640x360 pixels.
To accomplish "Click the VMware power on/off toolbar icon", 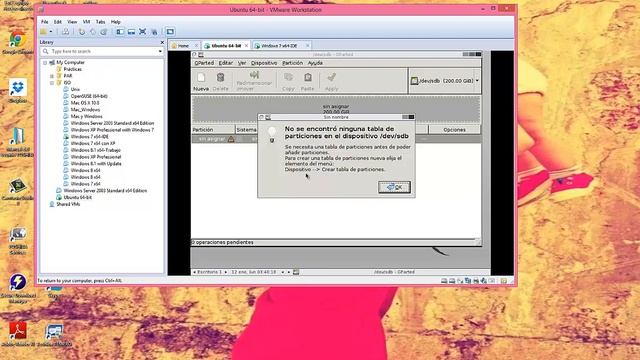I will (44, 32).
